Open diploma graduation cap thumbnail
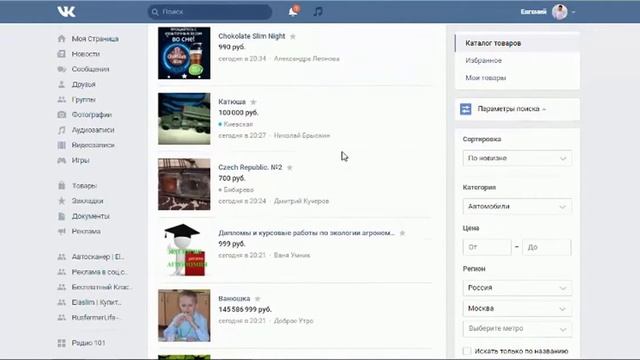The image size is (640, 360). (x=184, y=250)
